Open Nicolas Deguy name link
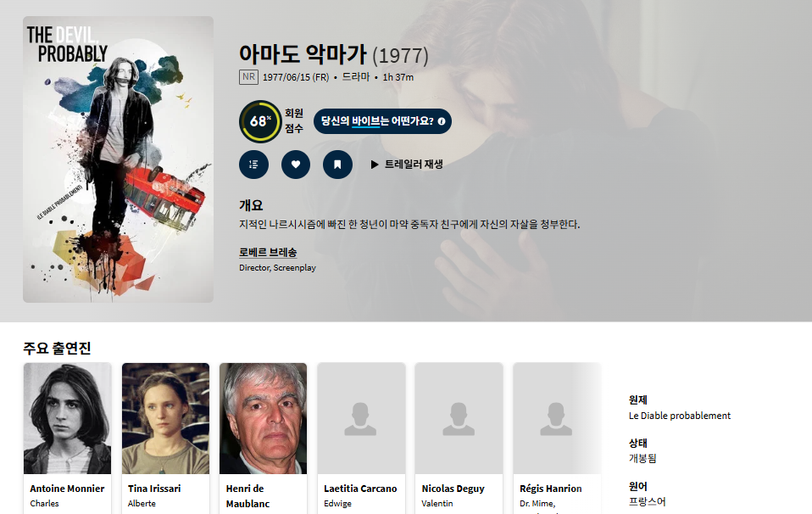 pyautogui.click(x=453, y=489)
